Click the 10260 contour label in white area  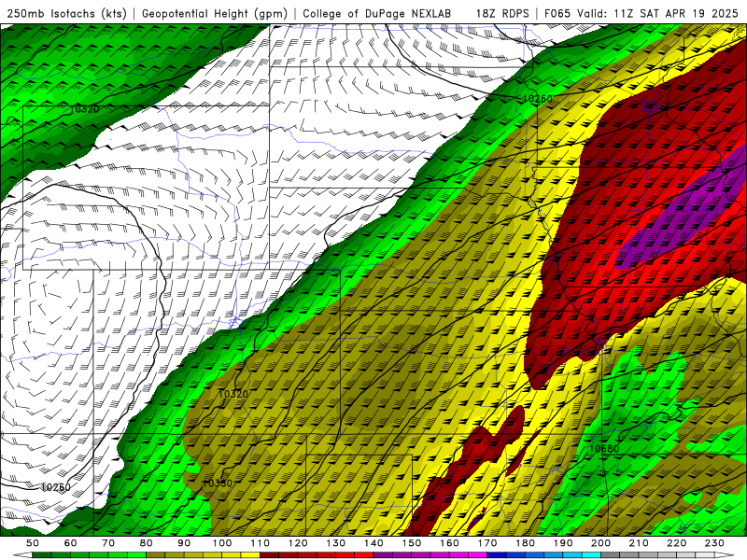(56, 487)
